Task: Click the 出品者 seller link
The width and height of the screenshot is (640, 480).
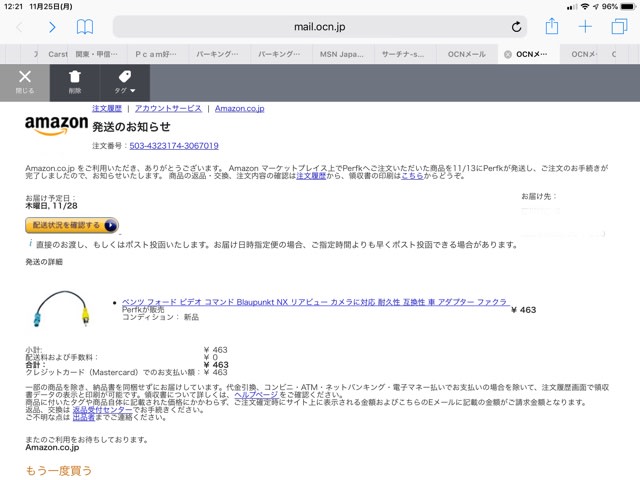Action: 84,418
